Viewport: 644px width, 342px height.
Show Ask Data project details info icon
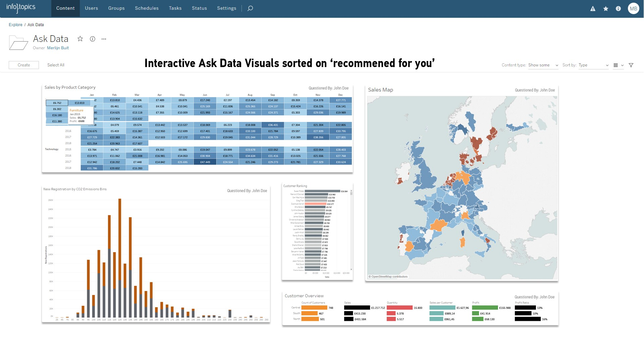(x=93, y=39)
